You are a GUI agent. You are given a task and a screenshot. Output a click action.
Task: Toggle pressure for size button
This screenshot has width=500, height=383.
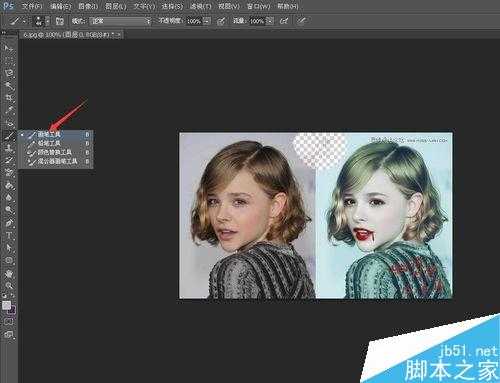click(x=301, y=21)
